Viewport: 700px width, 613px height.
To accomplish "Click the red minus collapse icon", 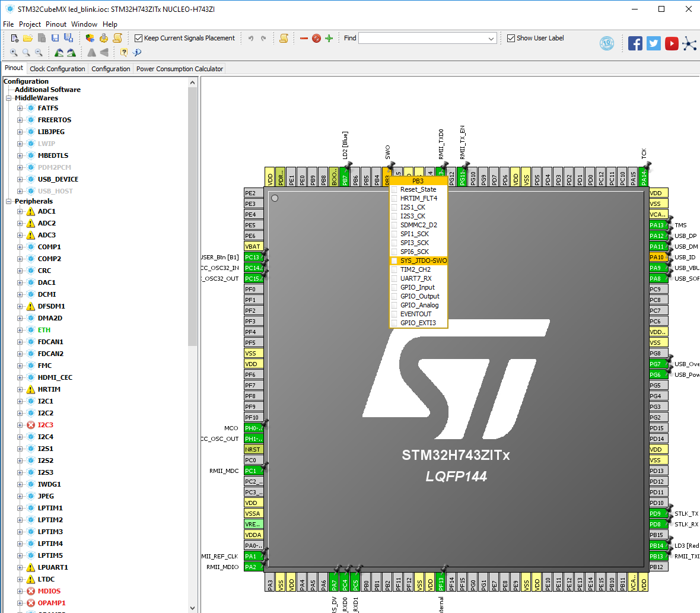I will click(304, 39).
